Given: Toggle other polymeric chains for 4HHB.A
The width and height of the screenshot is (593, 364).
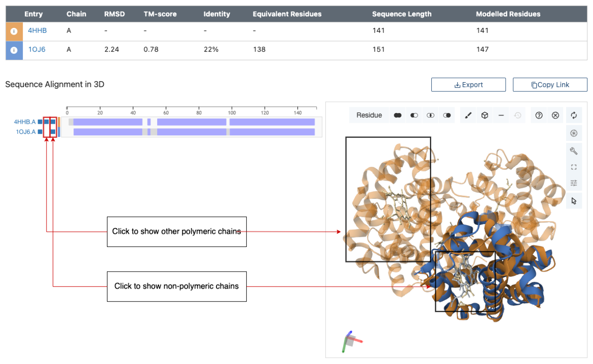Looking at the screenshot, I should pos(47,122).
